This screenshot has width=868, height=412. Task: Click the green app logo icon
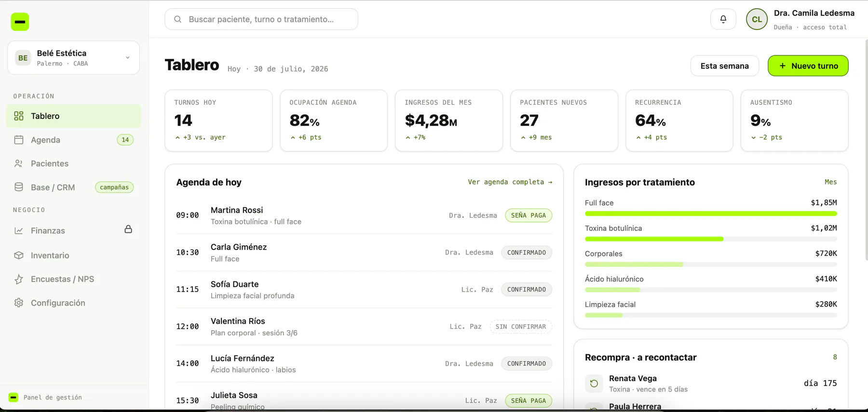point(20,22)
